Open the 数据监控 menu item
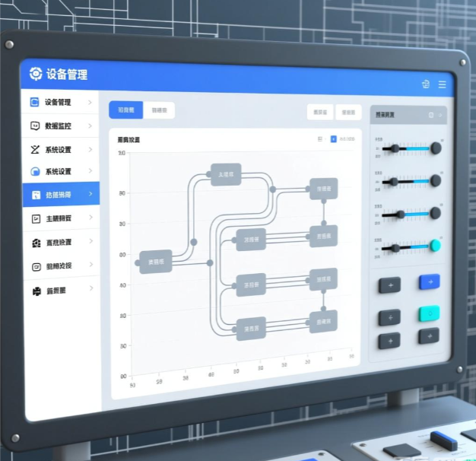476x461 pixels. (60, 126)
